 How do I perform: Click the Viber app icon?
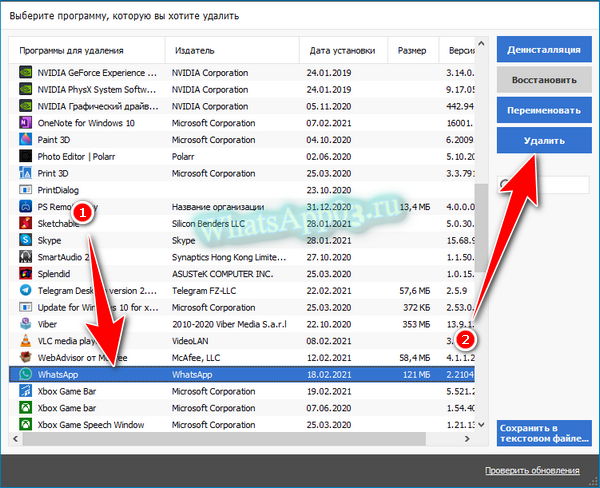click(x=26, y=324)
